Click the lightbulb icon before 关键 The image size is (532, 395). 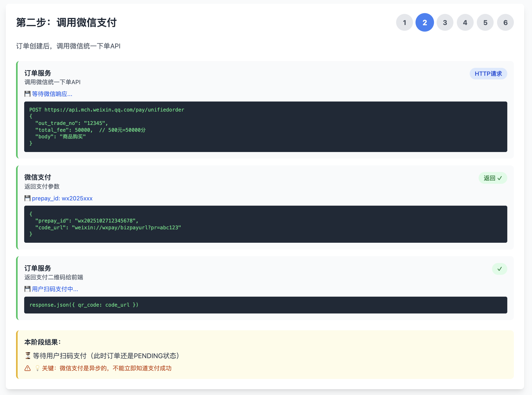point(37,368)
